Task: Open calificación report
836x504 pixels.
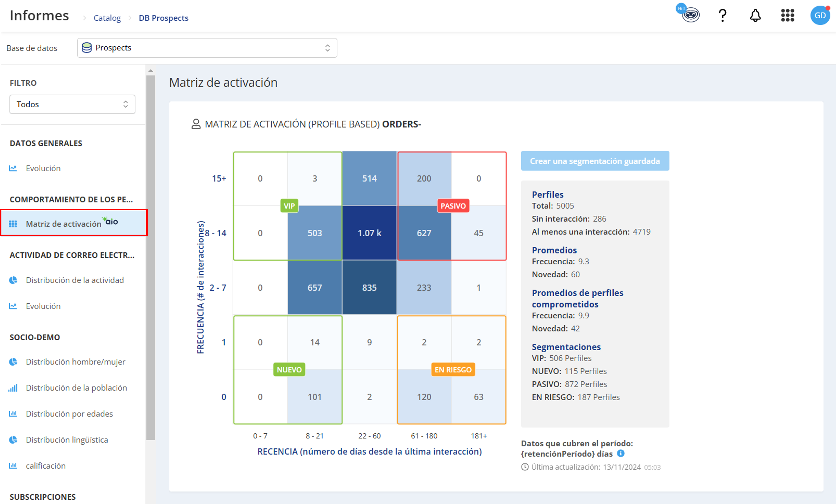Action: [x=46, y=466]
